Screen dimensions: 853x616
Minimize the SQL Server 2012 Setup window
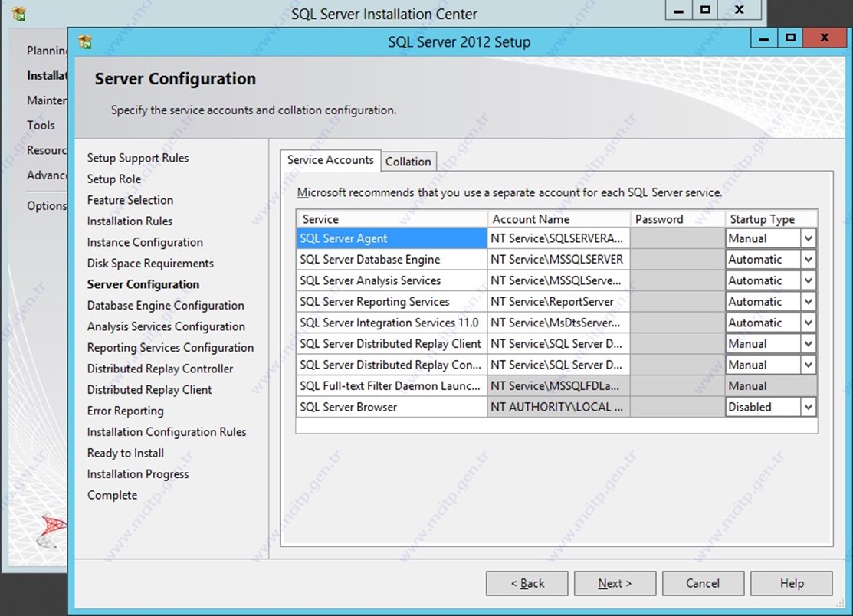[764, 38]
